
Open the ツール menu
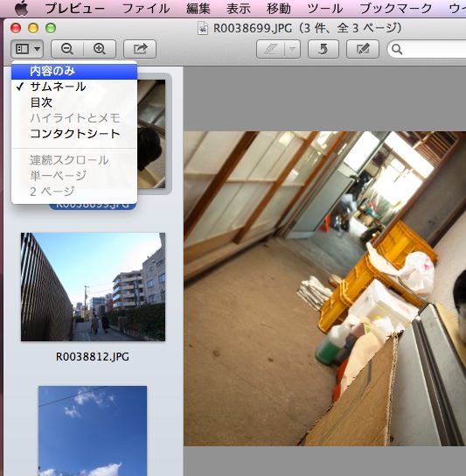click(x=325, y=8)
